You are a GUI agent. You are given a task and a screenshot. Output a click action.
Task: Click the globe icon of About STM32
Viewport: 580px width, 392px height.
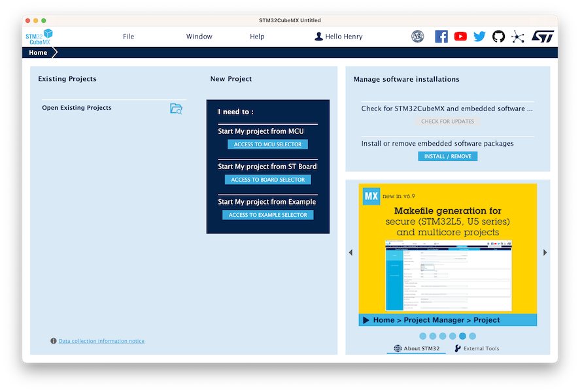point(398,348)
